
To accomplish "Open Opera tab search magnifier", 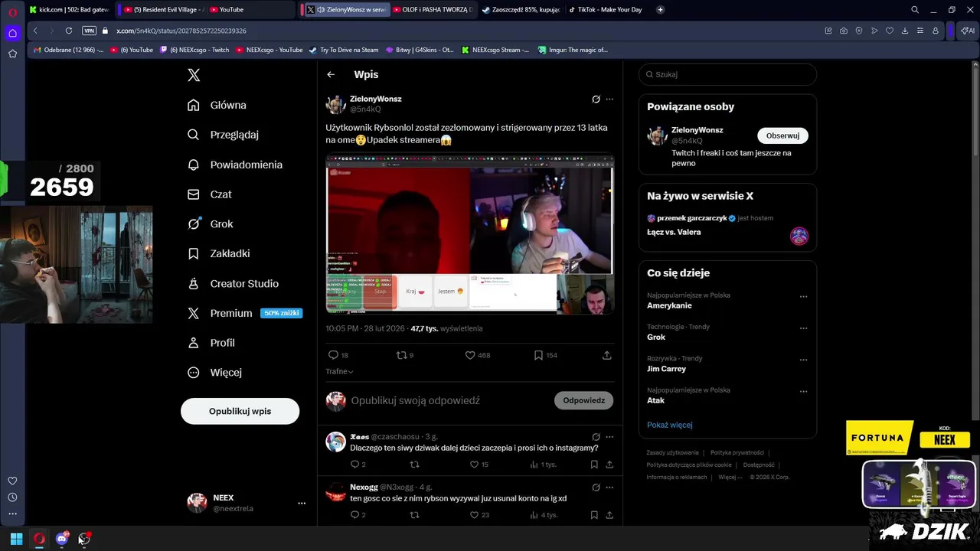I will [915, 10].
